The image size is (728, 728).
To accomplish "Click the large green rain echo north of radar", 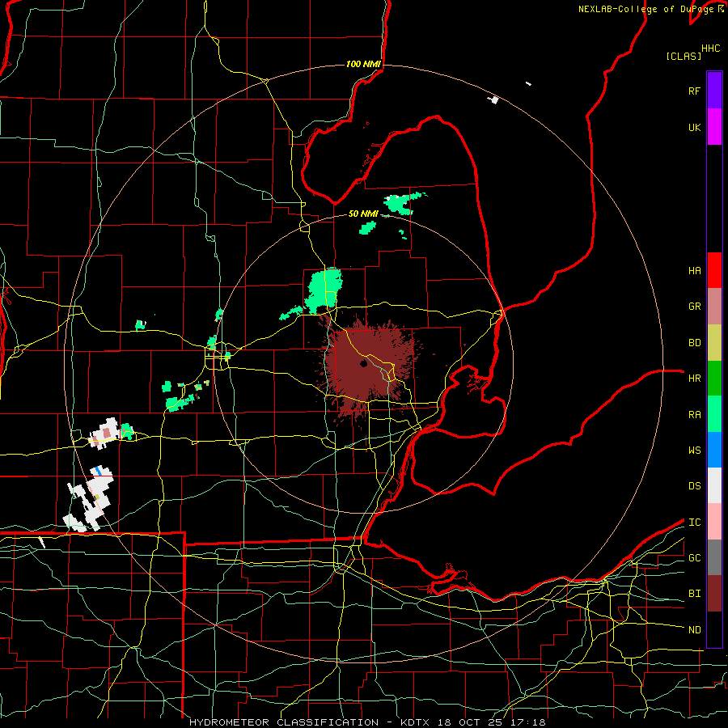I will (324, 290).
